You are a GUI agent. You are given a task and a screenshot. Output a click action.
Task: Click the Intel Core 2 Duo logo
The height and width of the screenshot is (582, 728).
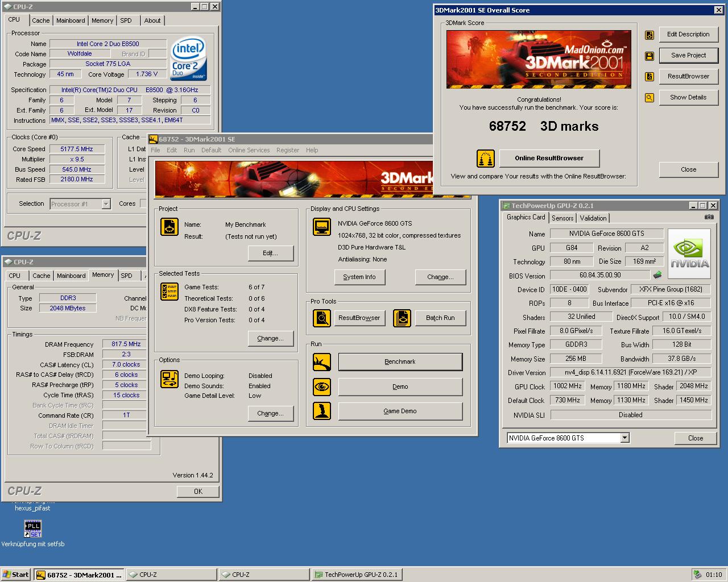[x=189, y=60]
